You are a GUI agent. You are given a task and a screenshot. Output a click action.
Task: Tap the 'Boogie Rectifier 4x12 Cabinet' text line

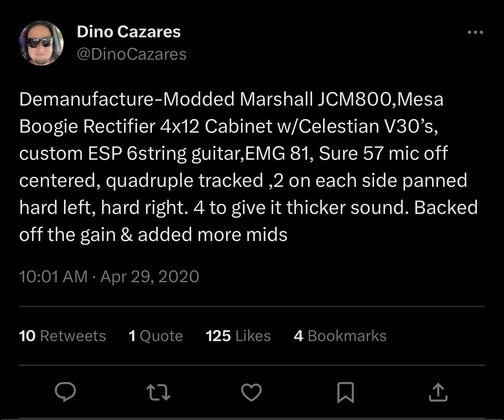[x=228, y=126]
